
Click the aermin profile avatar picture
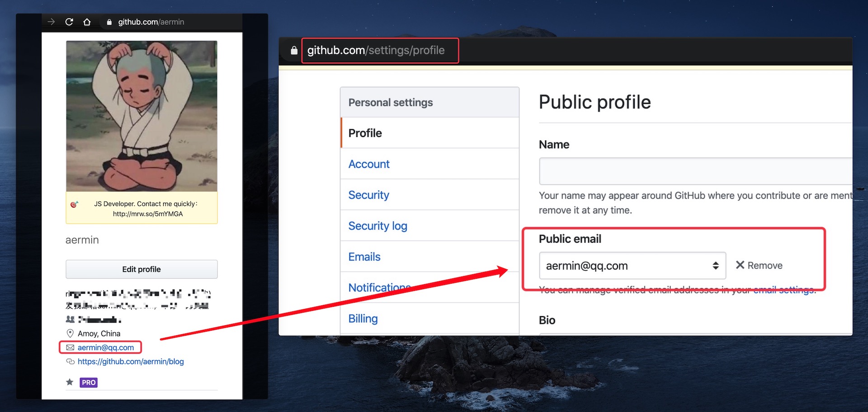(142, 116)
